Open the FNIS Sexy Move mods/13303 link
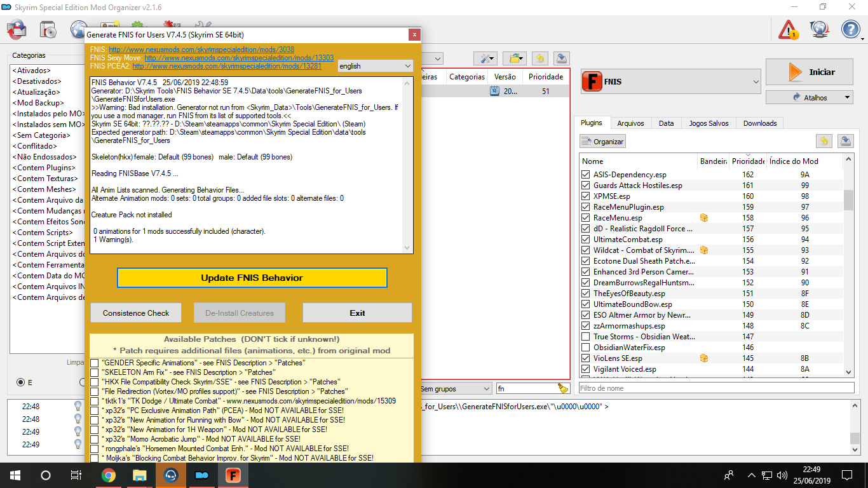 tap(239, 58)
